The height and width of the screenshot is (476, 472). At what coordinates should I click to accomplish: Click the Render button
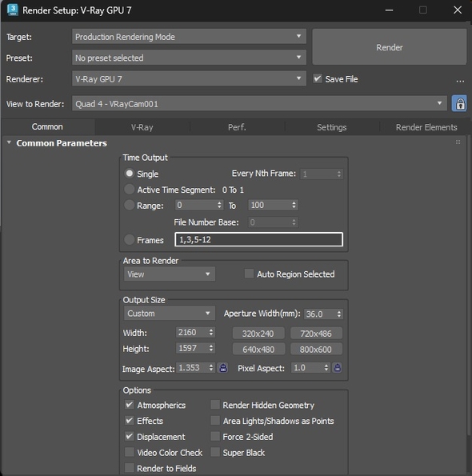click(x=390, y=47)
